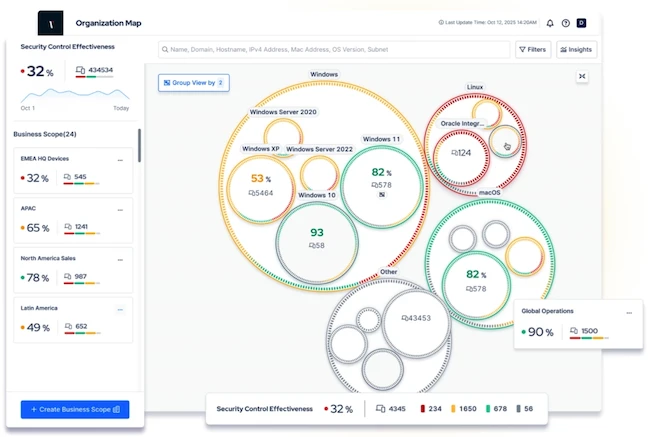Select the EMEA HQ Devices card

click(x=73, y=170)
